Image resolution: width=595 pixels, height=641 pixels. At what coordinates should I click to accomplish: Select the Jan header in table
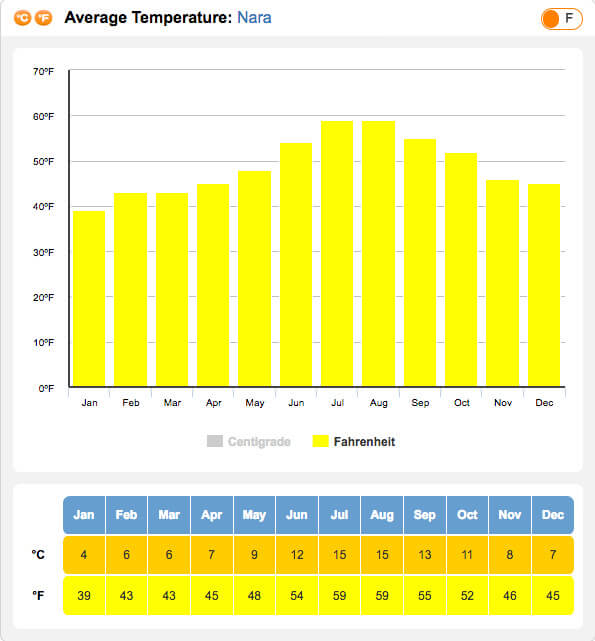pyautogui.click(x=84, y=515)
